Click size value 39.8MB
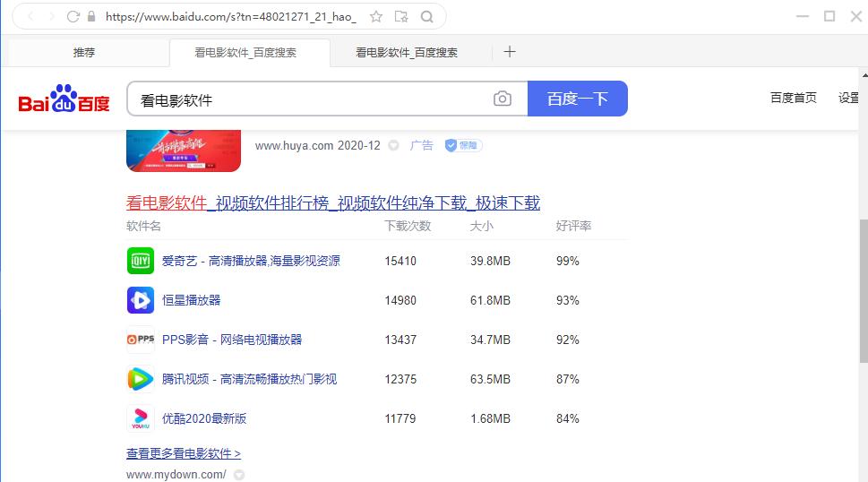This screenshot has height=482, width=868. pos(491,261)
